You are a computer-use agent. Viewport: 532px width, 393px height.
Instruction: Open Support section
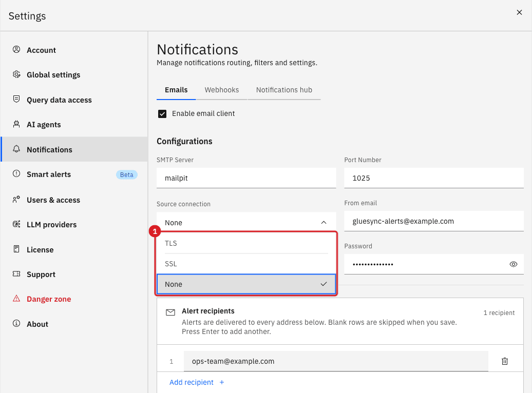(x=74, y=274)
